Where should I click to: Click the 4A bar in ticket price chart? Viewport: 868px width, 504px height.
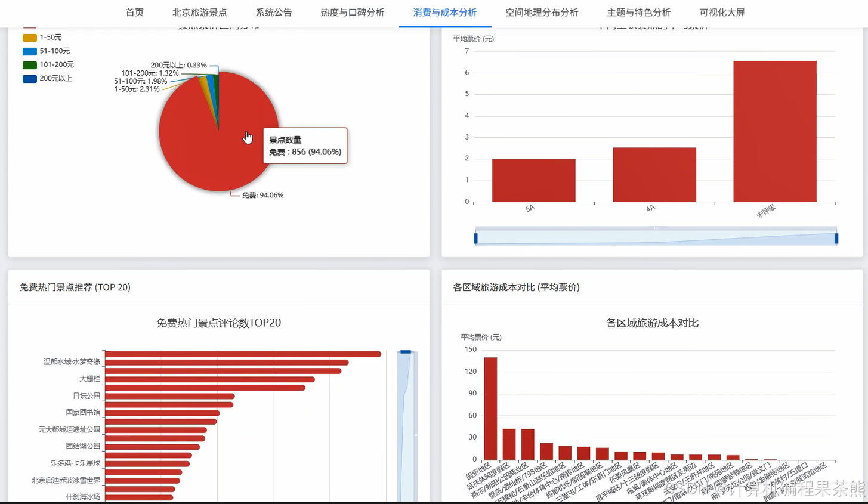(x=654, y=175)
